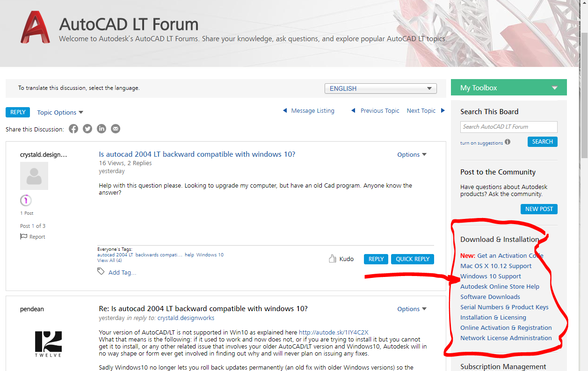588x371 pixels.
Task: Share discussion via Twitter icon
Action: 87,129
